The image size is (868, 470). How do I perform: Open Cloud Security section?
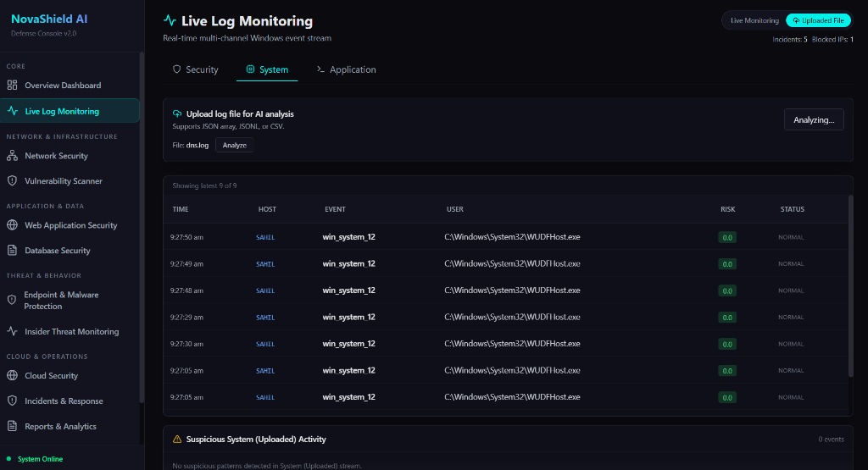[x=70, y=375]
